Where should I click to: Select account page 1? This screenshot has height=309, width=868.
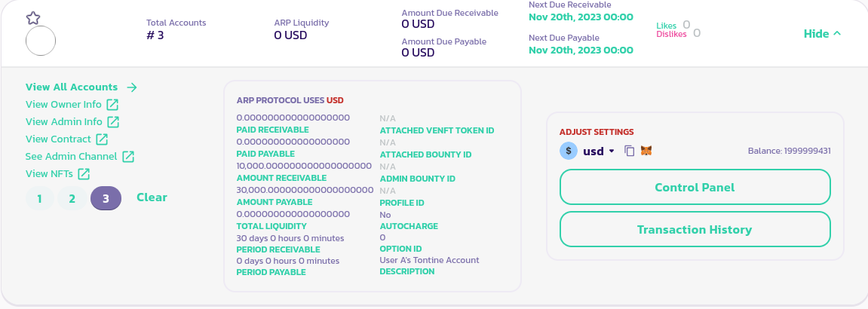39,199
